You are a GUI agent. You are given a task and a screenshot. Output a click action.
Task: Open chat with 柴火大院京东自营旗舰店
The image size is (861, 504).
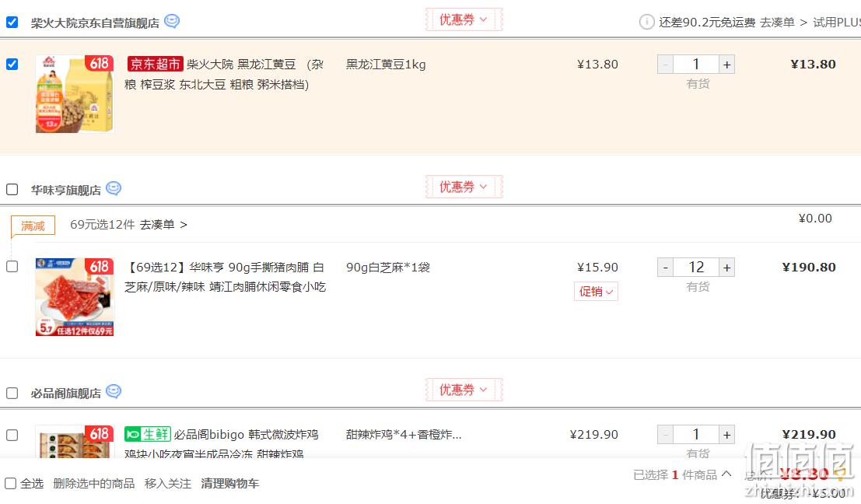coord(172,21)
